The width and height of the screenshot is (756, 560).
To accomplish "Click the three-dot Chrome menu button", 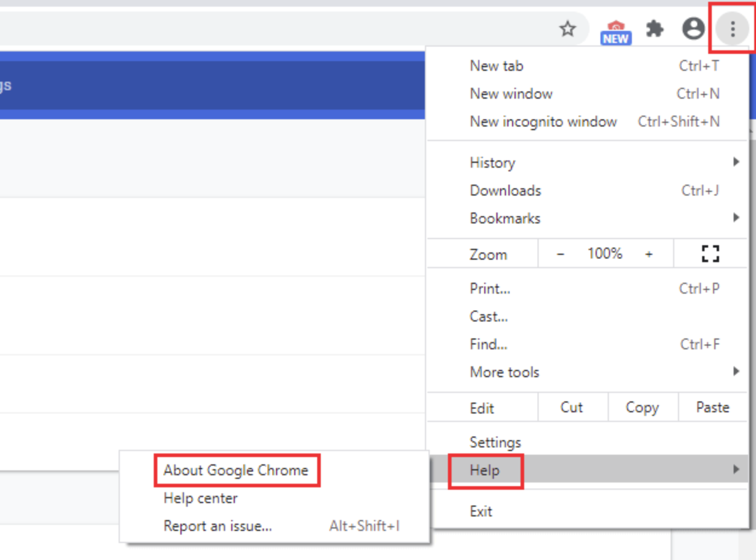I will [x=732, y=28].
